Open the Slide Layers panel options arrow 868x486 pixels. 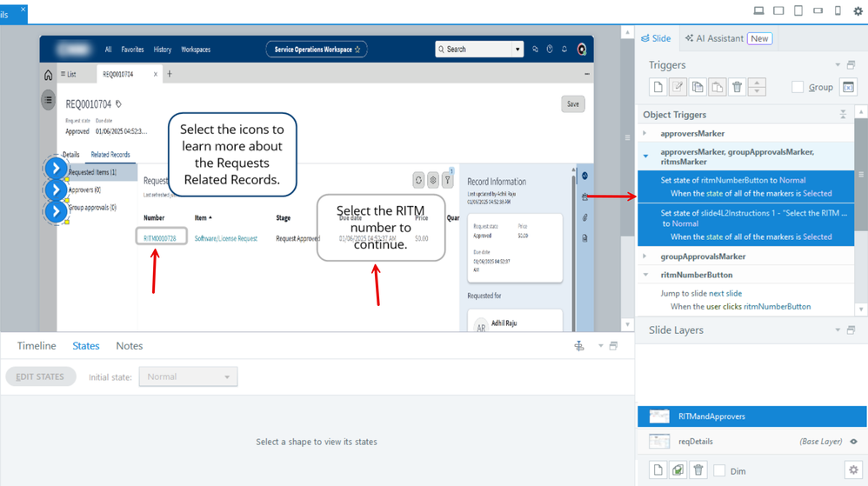tap(838, 330)
